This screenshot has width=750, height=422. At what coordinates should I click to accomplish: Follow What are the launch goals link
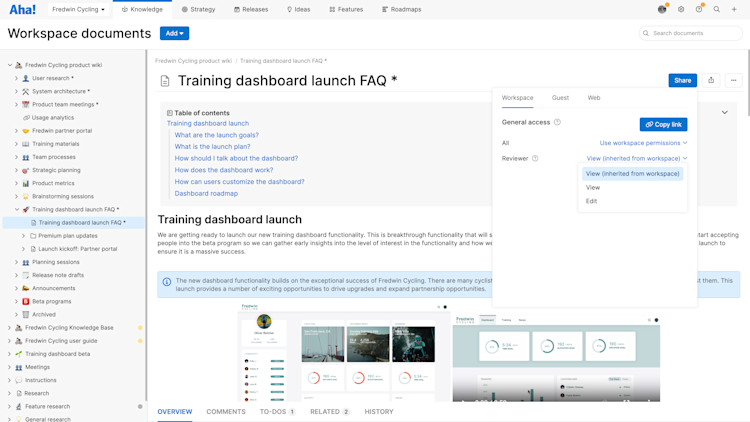(x=217, y=135)
